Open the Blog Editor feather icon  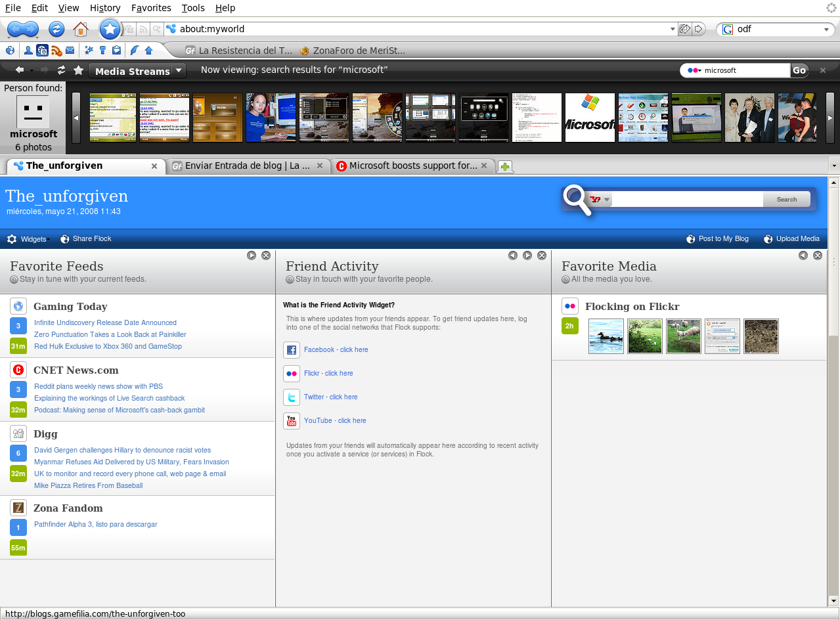point(135,50)
